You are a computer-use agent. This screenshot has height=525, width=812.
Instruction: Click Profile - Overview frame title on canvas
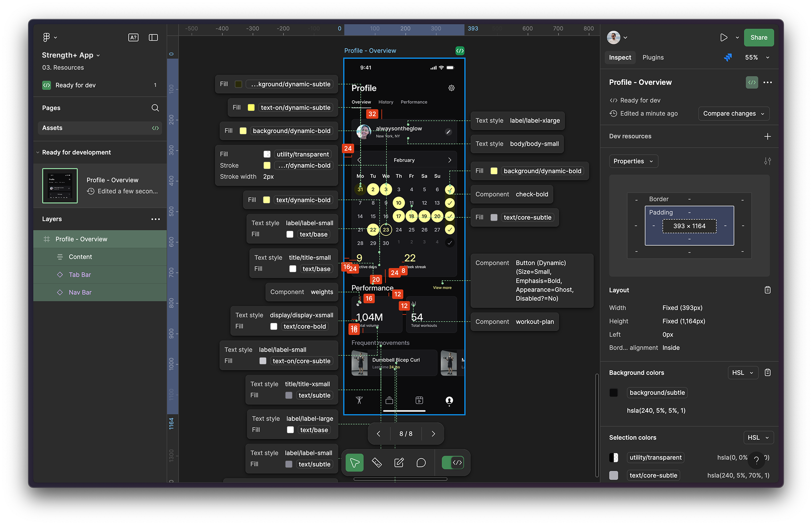tap(370, 50)
